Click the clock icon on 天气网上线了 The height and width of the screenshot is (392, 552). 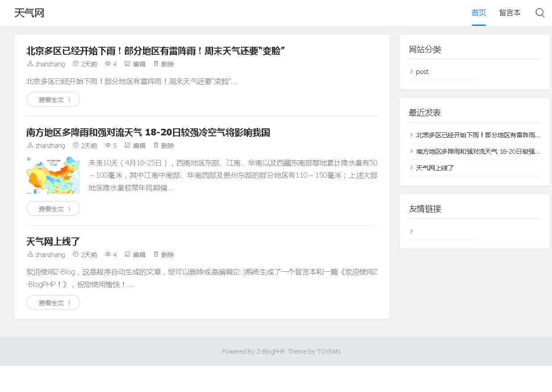[75, 254]
